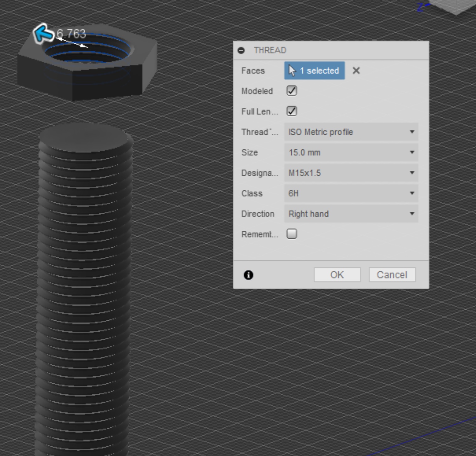Disable the Full Length option
The image size is (476, 456).
pos(291,111)
